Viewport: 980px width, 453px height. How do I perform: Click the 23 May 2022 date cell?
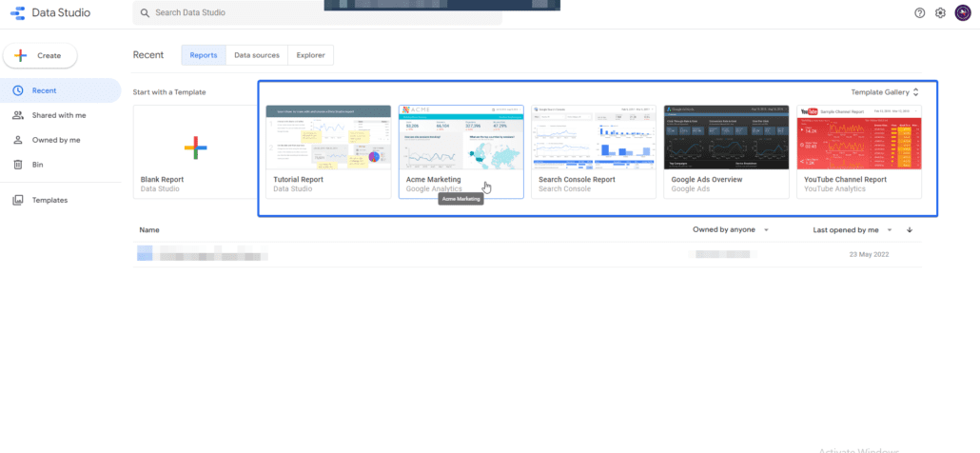tap(869, 254)
